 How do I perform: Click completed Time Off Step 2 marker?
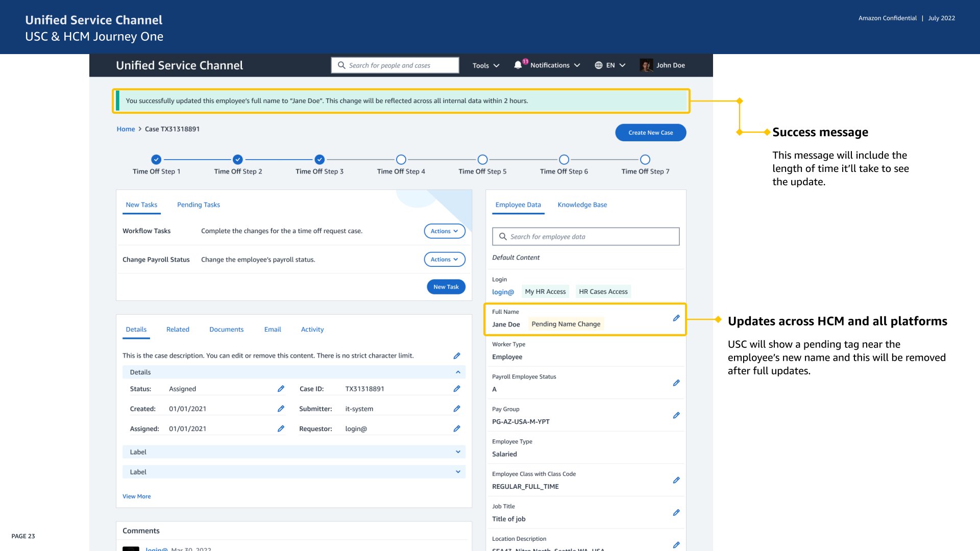click(x=238, y=160)
